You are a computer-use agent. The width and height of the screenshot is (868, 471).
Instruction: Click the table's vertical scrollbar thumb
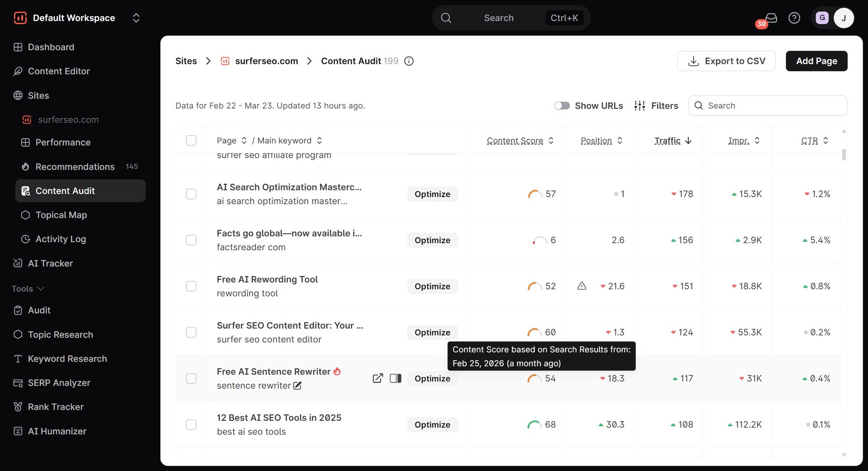[844, 155]
